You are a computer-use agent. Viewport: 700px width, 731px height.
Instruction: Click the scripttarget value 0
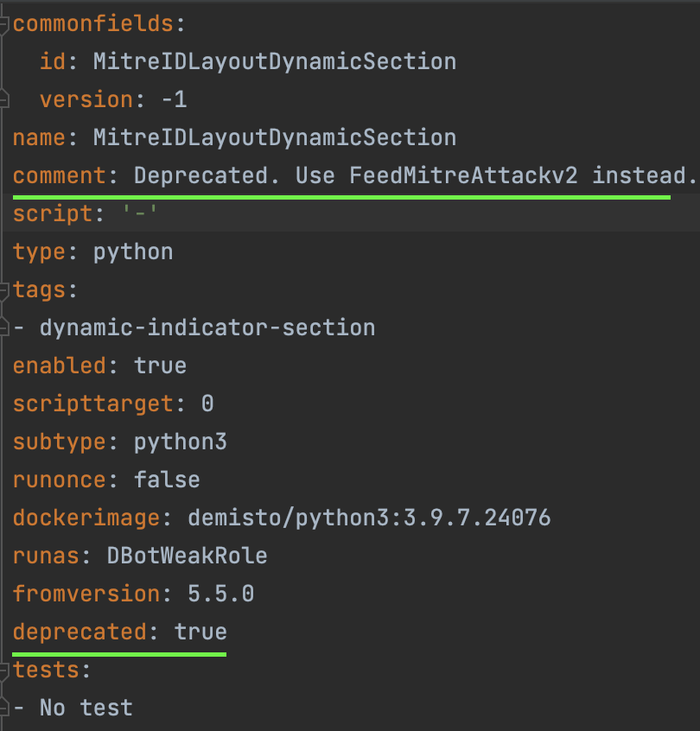(x=207, y=404)
